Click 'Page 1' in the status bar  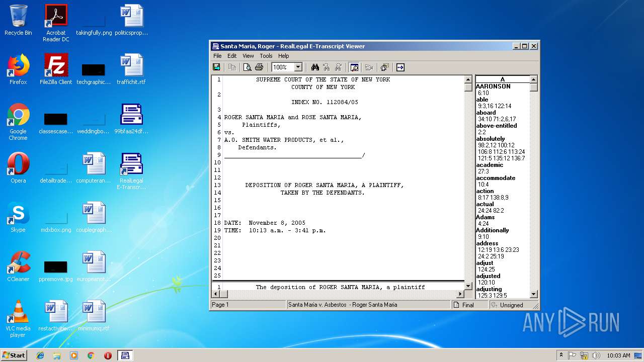click(220, 305)
